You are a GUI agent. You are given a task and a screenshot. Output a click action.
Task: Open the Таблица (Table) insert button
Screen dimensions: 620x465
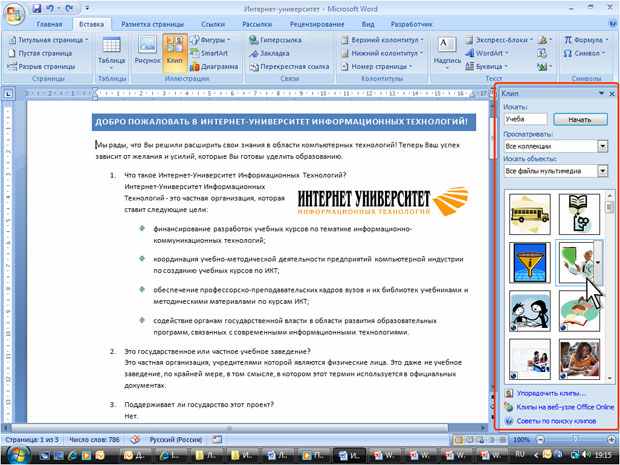click(112, 52)
